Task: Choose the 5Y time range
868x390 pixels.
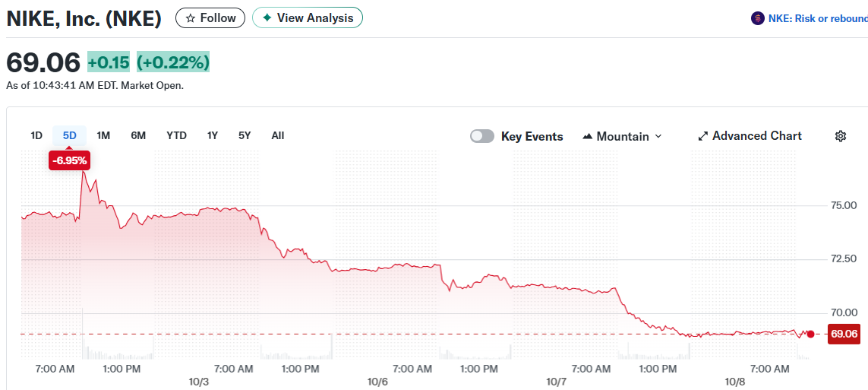Action: (245, 135)
